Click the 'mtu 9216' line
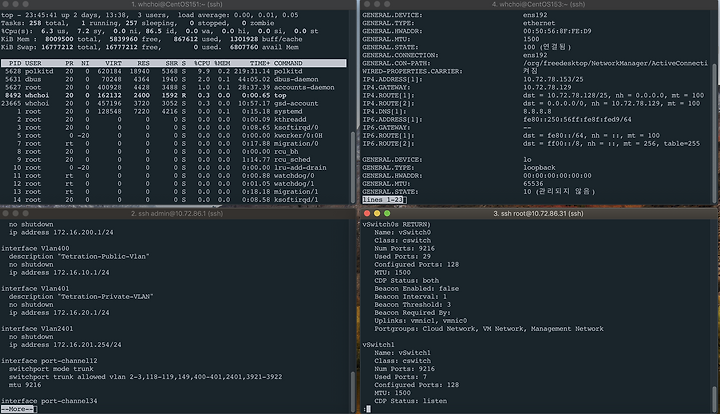 tap(25, 385)
